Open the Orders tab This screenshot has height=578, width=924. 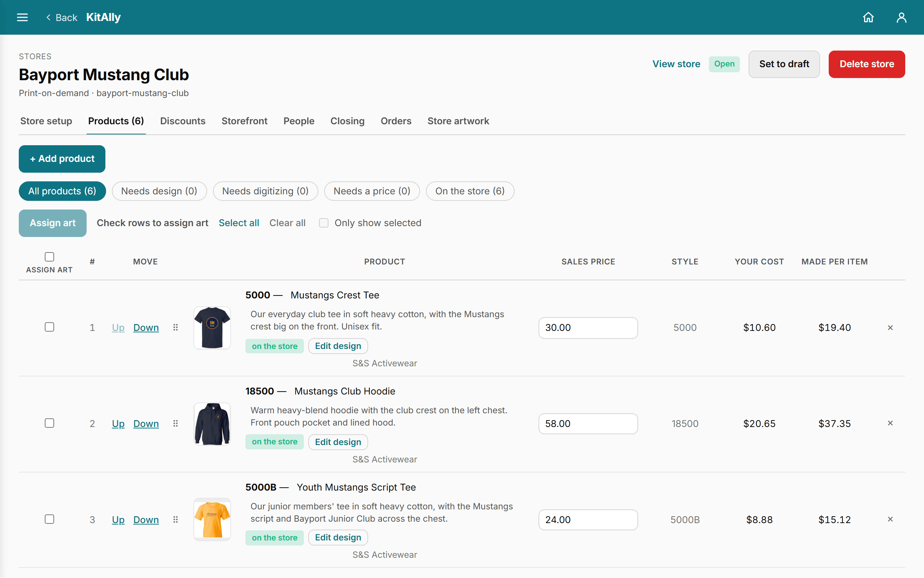(x=396, y=121)
